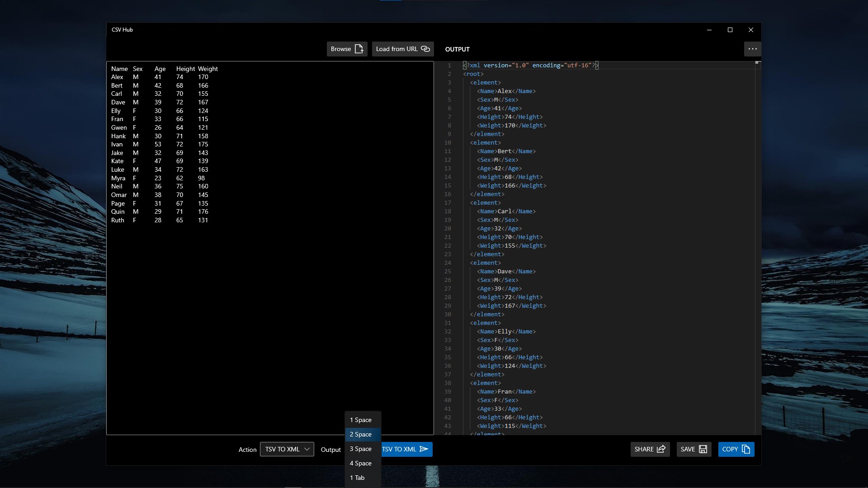Click line number 1 in output gutter
This screenshot has height=488, width=868.
[x=449, y=66]
